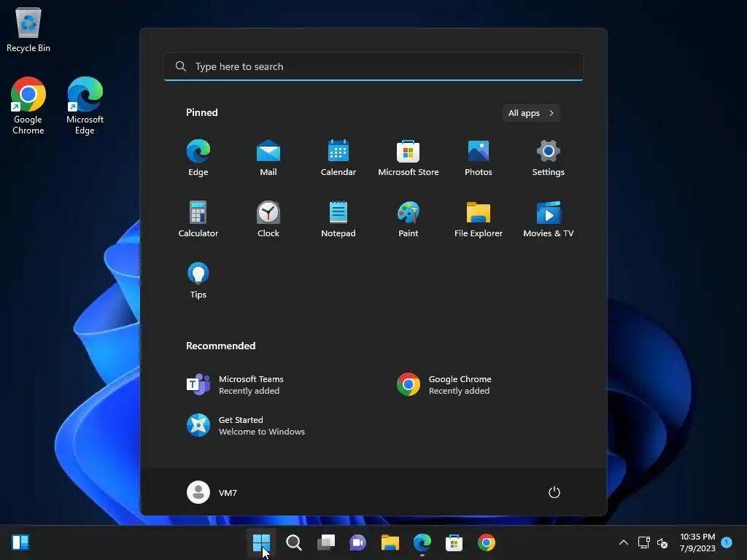
Task: Open the notification count badge
Action: point(727,542)
